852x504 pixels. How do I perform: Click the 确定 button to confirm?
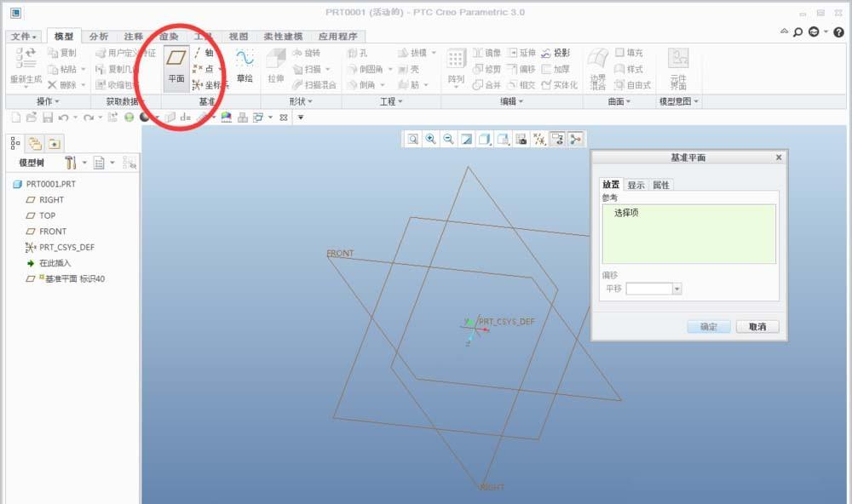tap(707, 326)
